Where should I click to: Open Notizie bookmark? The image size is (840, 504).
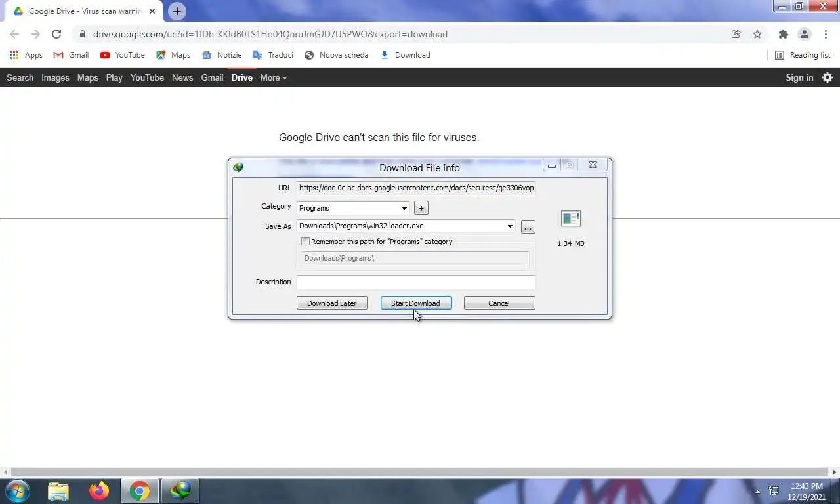click(x=222, y=55)
